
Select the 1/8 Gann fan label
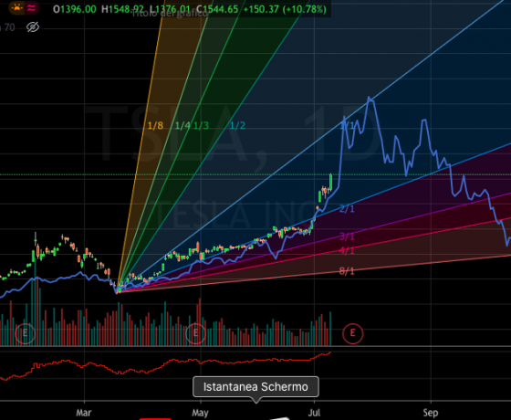tap(155, 126)
